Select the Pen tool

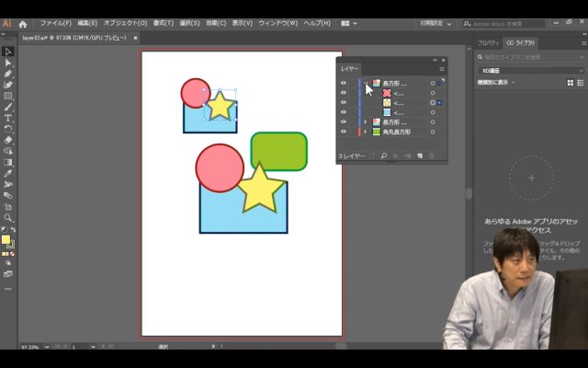click(8, 74)
